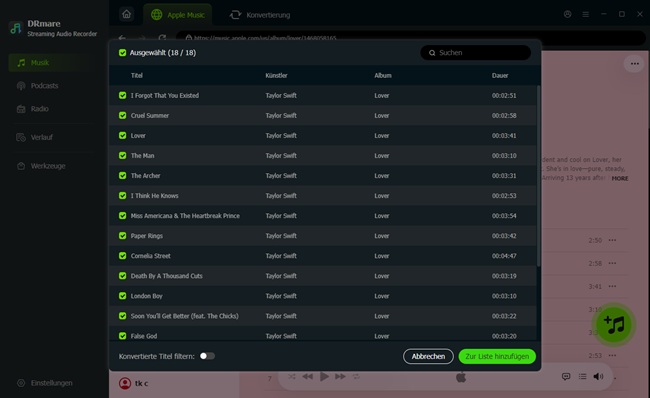This screenshot has height=398, width=650.
Task: Toggle the Ausgewählt select-all checkbox
Action: click(x=122, y=53)
